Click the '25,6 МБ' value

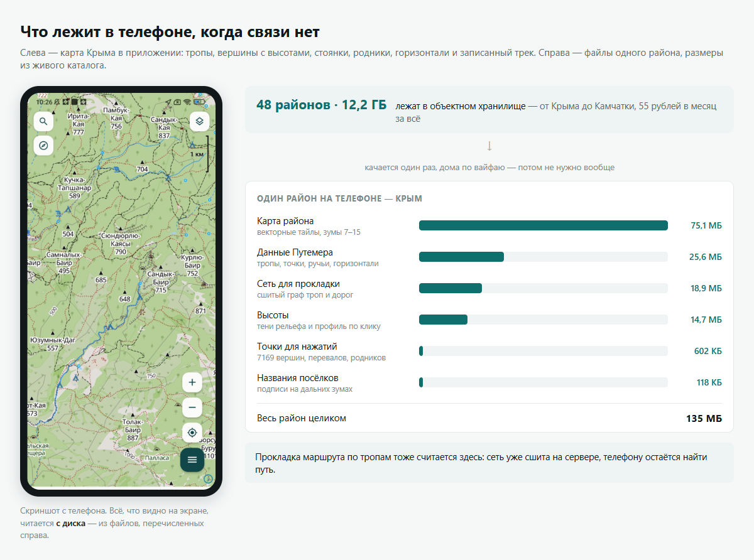706,257
